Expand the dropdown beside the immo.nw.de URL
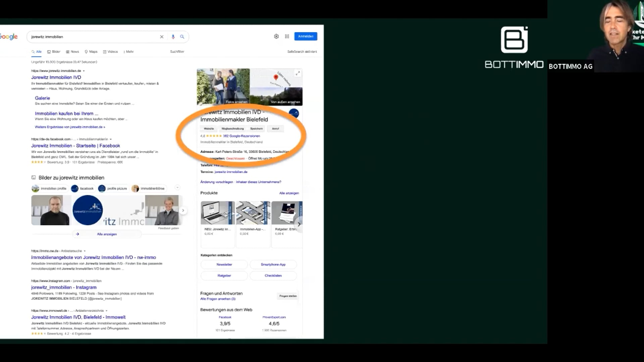The height and width of the screenshot is (362, 644). pos(85,251)
